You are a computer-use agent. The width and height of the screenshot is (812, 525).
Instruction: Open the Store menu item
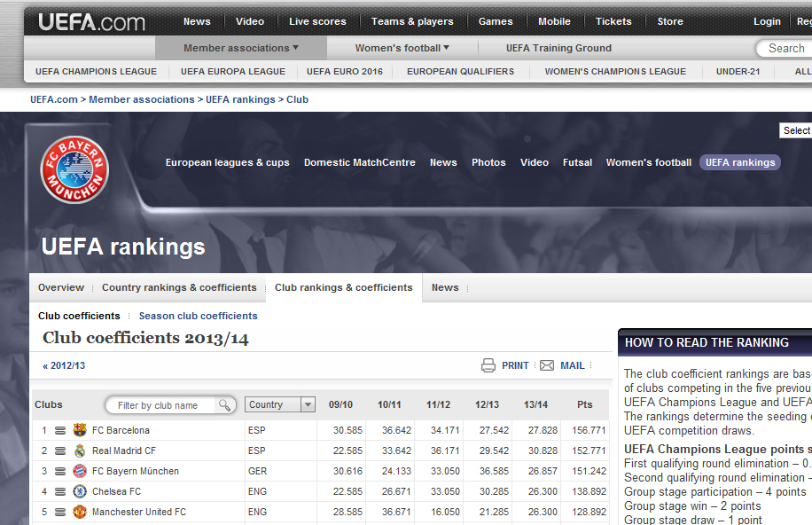coord(670,21)
